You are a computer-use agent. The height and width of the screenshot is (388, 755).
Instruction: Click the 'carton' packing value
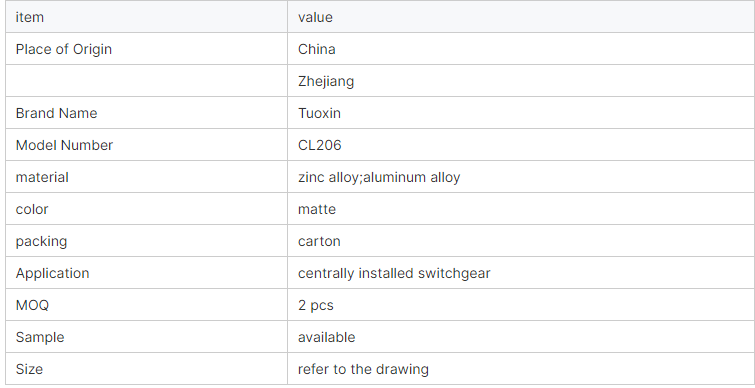[x=319, y=241]
